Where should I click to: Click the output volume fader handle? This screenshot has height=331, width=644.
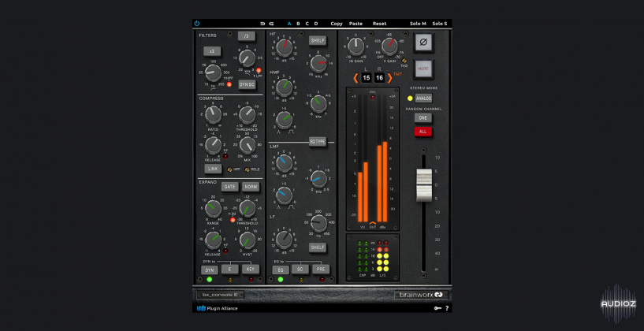(424, 184)
